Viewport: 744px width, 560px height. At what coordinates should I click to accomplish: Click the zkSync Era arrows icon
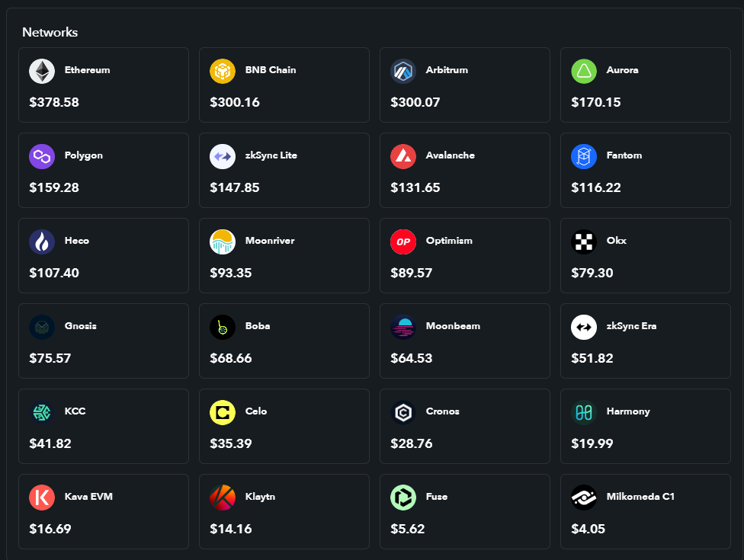584,327
